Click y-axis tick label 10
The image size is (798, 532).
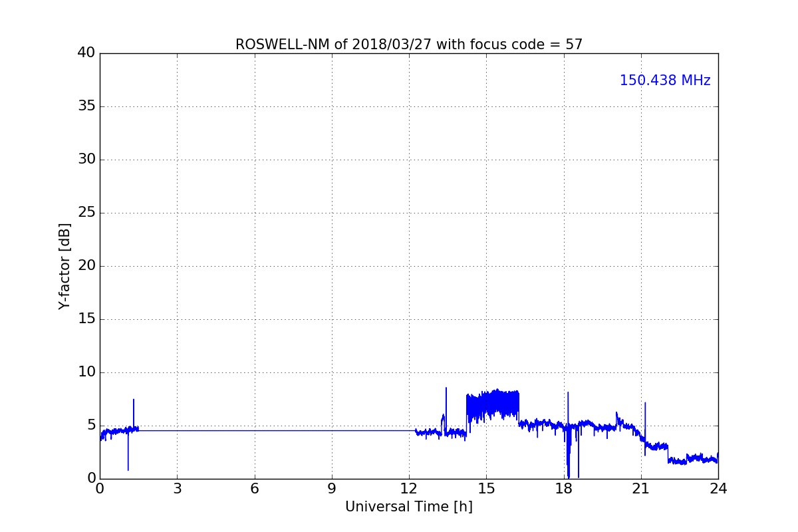[86, 372]
